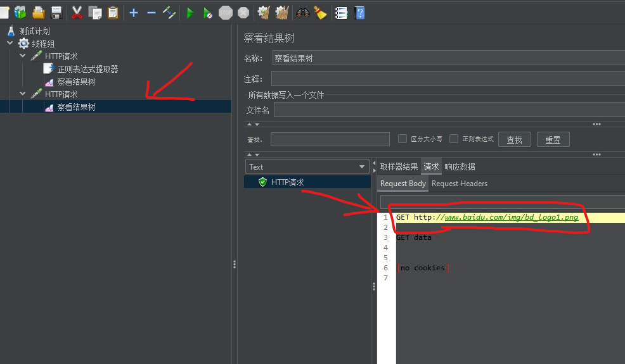Select the Request Headers sub-tab

(x=459, y=184)
